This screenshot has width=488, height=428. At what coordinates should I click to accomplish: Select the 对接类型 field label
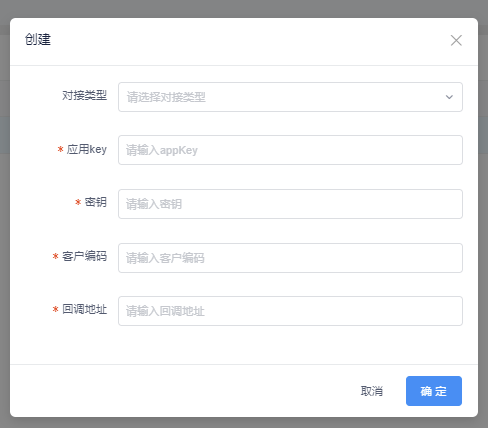point(84,96)
